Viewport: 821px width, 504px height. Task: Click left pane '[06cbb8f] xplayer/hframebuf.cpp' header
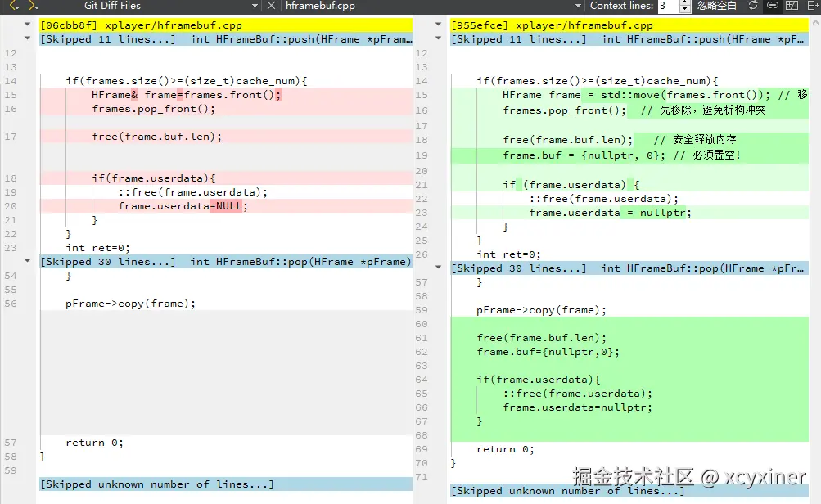[226, 25]
